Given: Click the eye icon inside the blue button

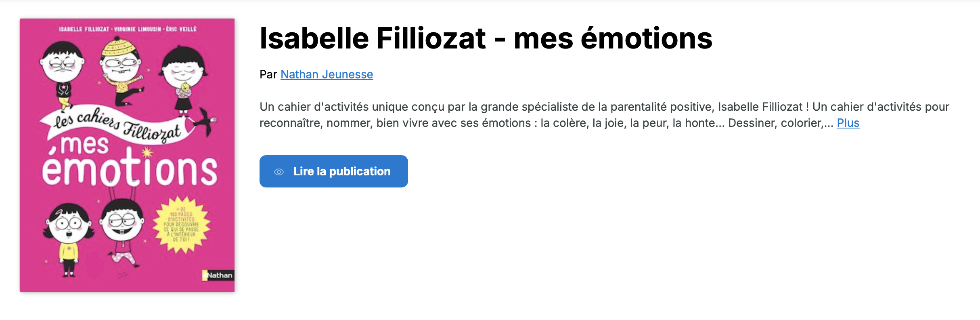Looking at the screenshot, I should click(279, 172).
